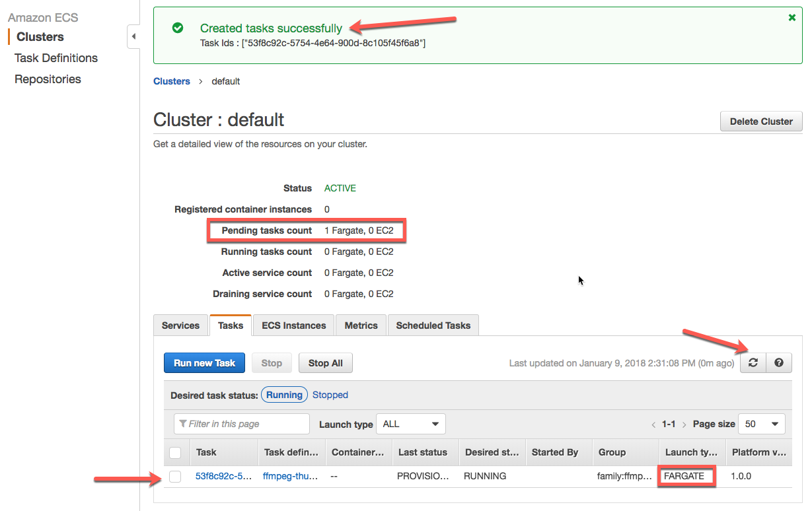Switch to the Scheduled Tasks tab
Viewport: 812px width, 511px height.
(x=433, y=325)
